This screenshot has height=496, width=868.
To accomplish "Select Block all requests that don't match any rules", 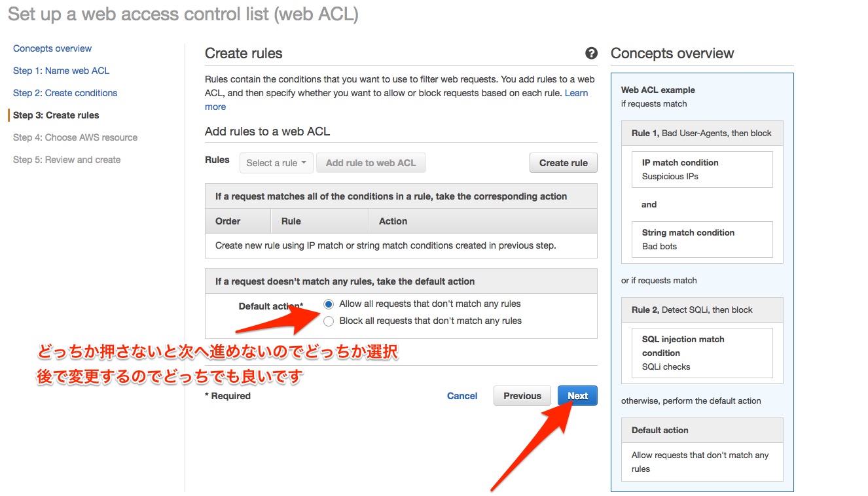I will click(329, 321).
